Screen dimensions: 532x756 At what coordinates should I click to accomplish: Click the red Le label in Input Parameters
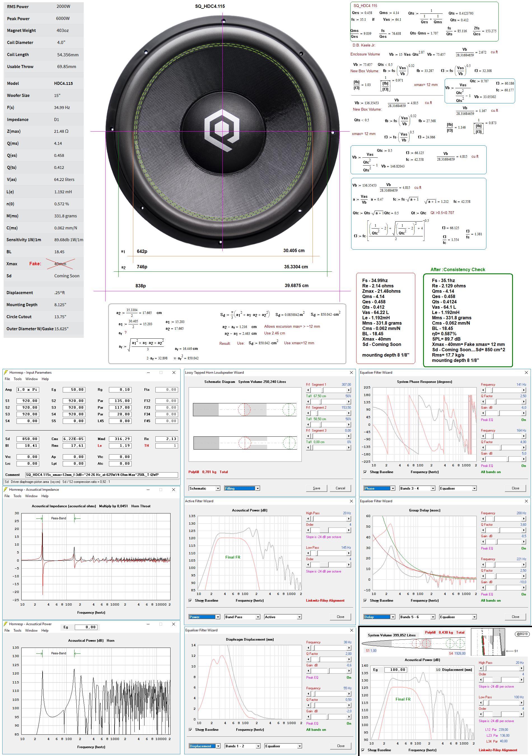[x=99, y=445]
